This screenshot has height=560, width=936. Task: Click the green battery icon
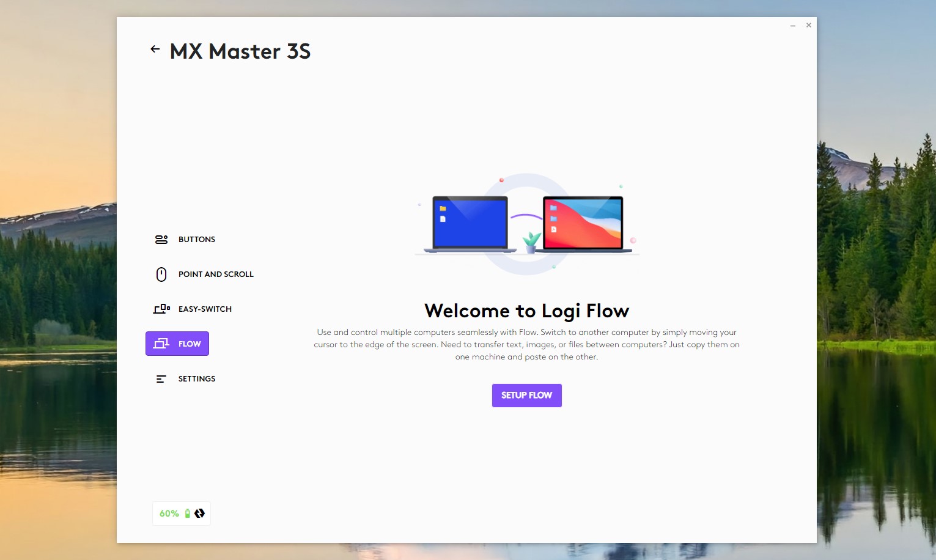[x=188, y=514]
